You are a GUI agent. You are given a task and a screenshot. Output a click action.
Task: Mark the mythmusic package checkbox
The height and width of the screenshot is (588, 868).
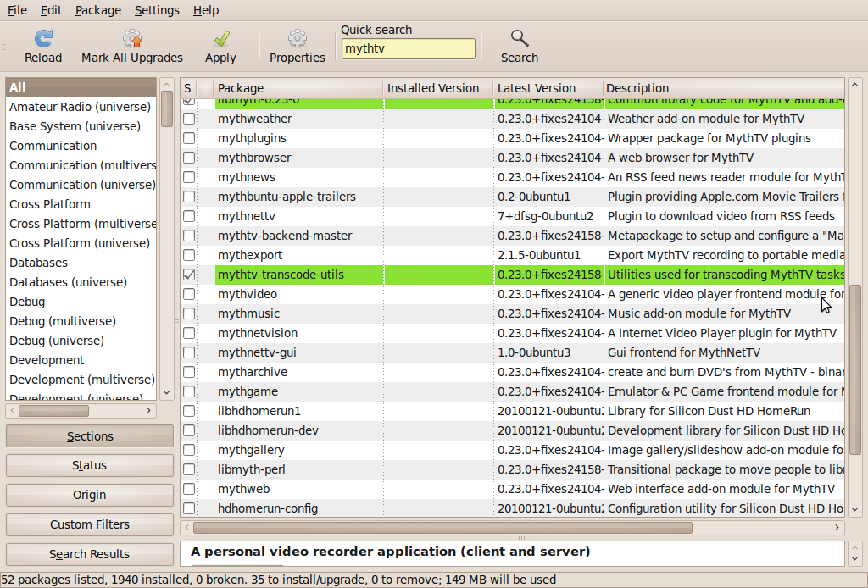[x=189, y=313]
